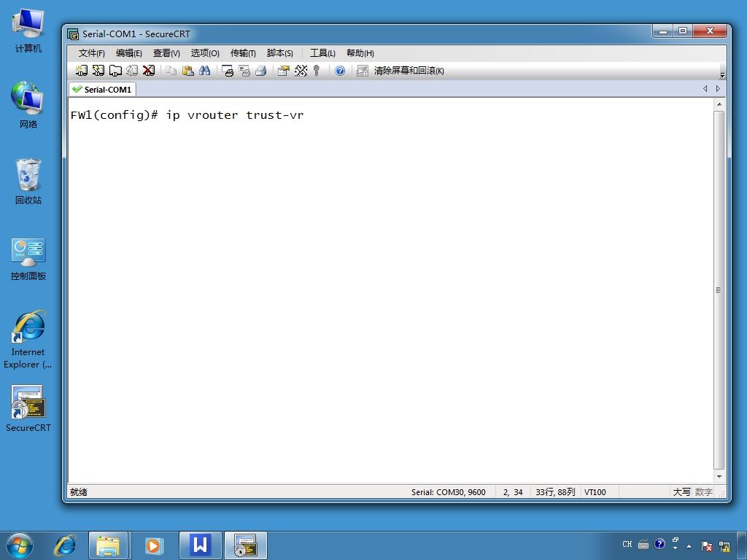Select the 计算机 desktop icon
The image size is (747, 560).
28,30
